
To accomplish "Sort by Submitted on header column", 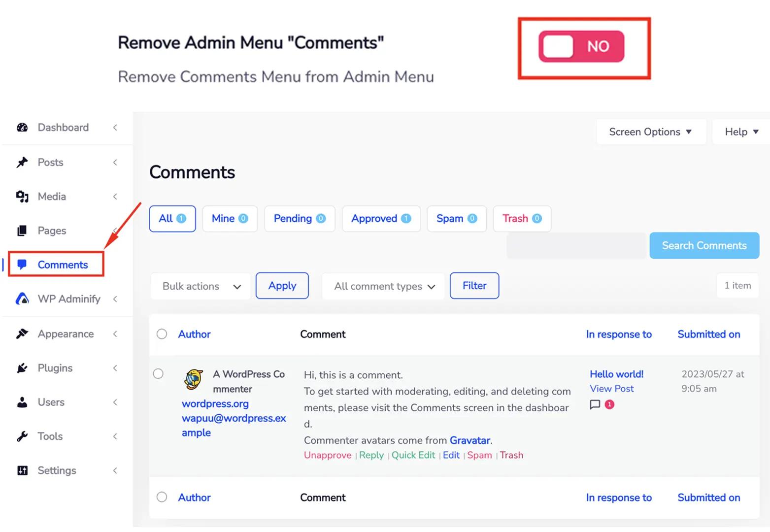I will 709,334.
